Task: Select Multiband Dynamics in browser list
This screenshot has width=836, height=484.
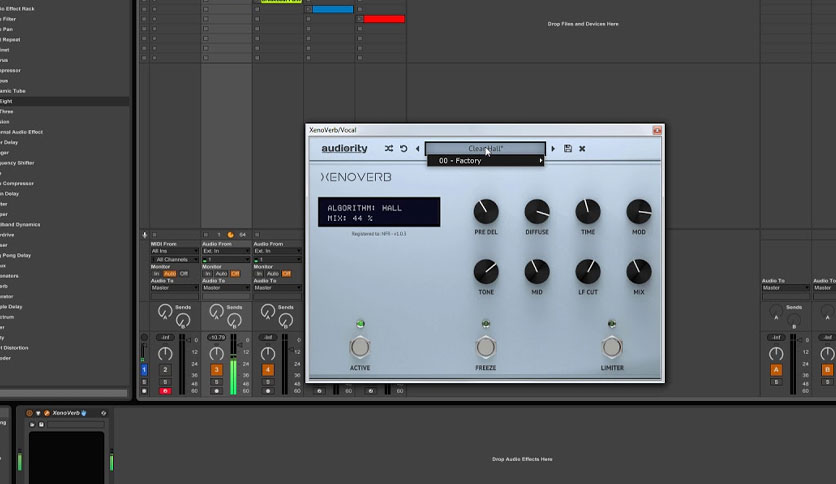Action: pos(64,224)
